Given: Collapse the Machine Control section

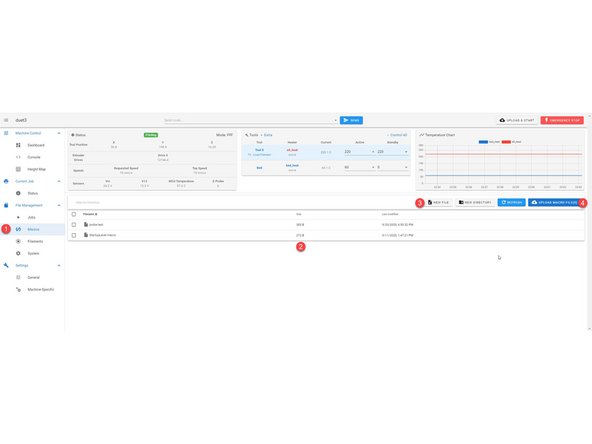Looking at the screenshot, I should coord(59,133).
